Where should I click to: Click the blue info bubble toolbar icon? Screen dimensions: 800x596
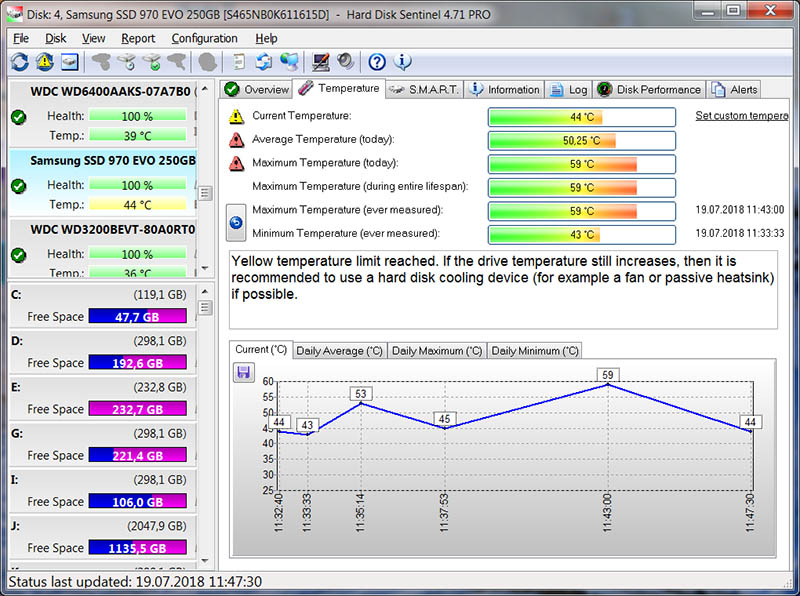[x=403, y=62]
